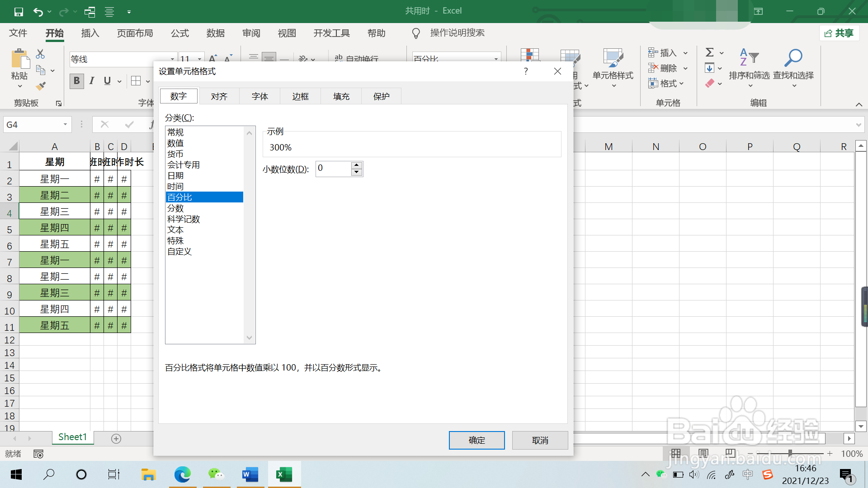Expand the Paste options arrow
The image size is (868, 488).
pyautogui.click(x=19, y=86)
